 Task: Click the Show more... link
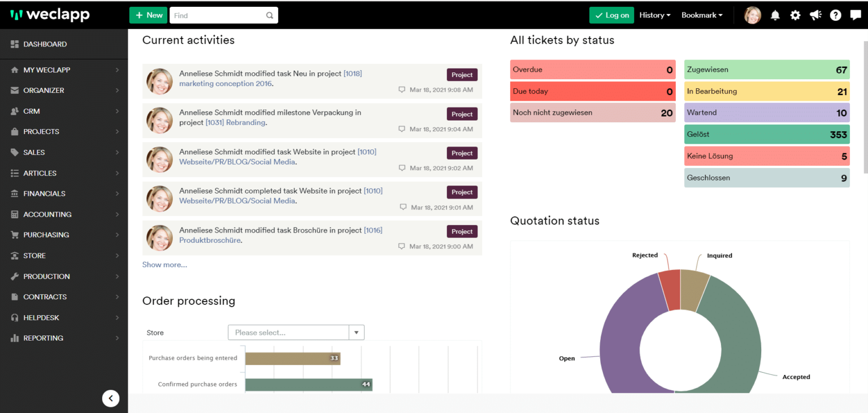point(164,265)
